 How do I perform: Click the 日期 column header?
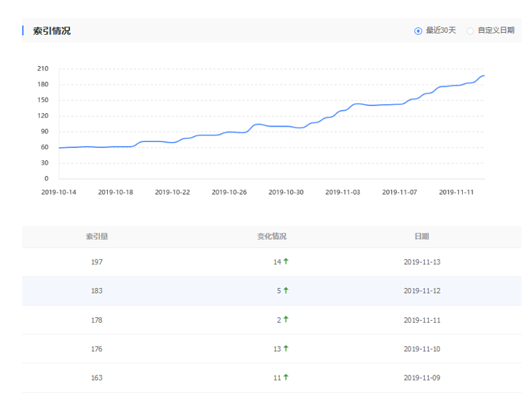421,237
